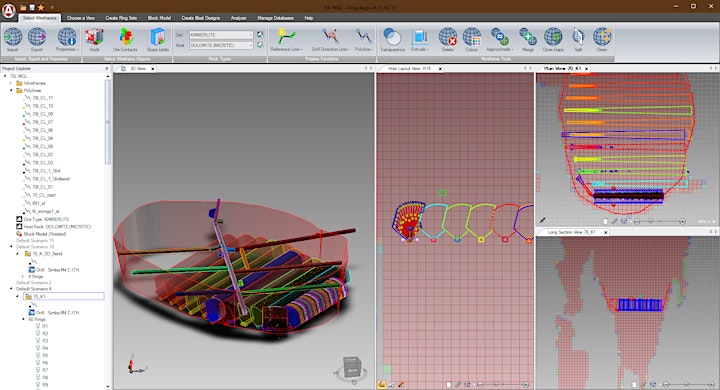Click the view cube in 3D View
This screenshot has height=390, width=720.
tap(352, 367)
